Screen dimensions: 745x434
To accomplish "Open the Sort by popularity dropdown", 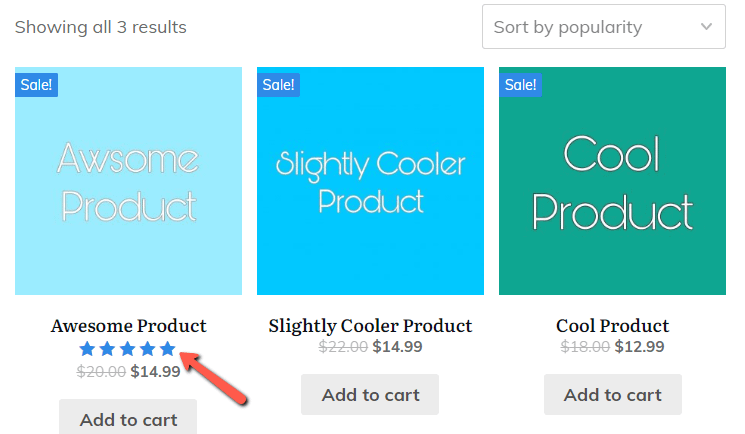I will [x=603, y=27].
